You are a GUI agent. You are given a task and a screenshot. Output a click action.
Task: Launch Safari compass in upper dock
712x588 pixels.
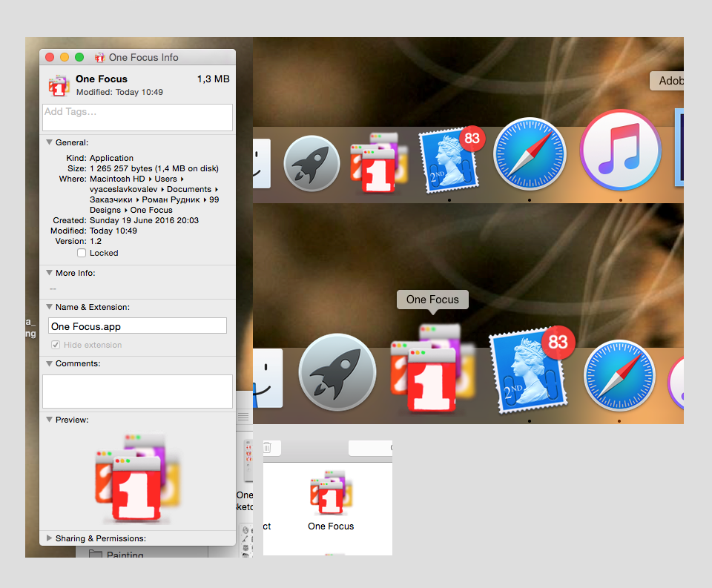pos(530,153)
